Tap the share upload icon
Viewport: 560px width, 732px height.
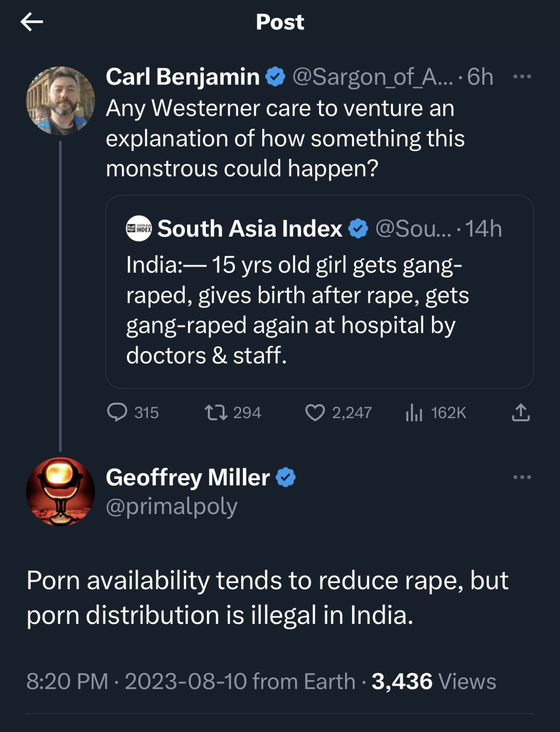click(x=520, y=412)
